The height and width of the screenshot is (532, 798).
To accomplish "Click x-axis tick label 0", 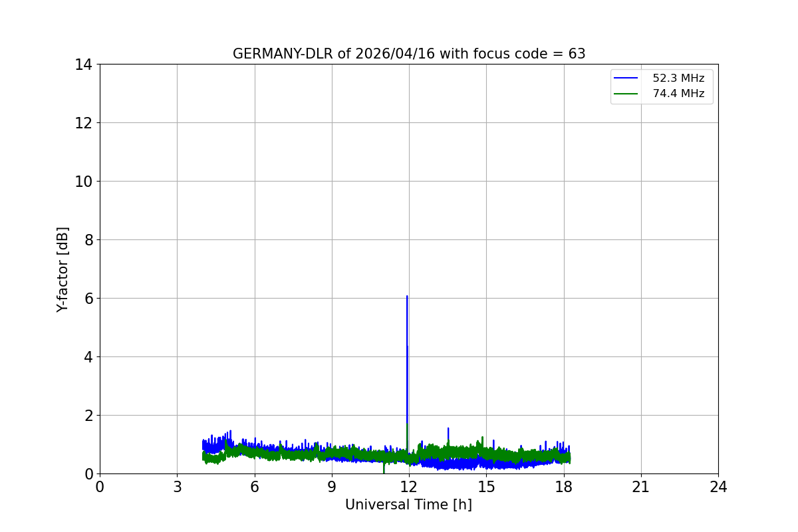I will [x=100, y=487].
